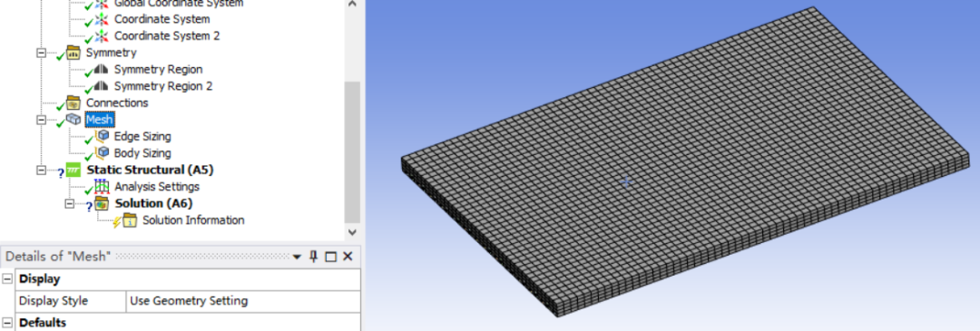Select the Symmetry Region 2 icon
The width and height of the screenshot is (980, 331).
(102, 86)
